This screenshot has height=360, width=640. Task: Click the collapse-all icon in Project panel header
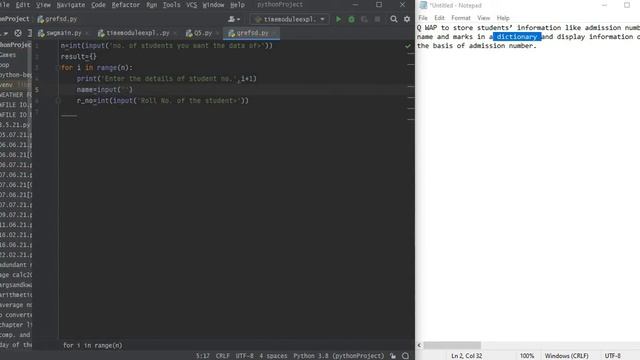tap(29, 33)
